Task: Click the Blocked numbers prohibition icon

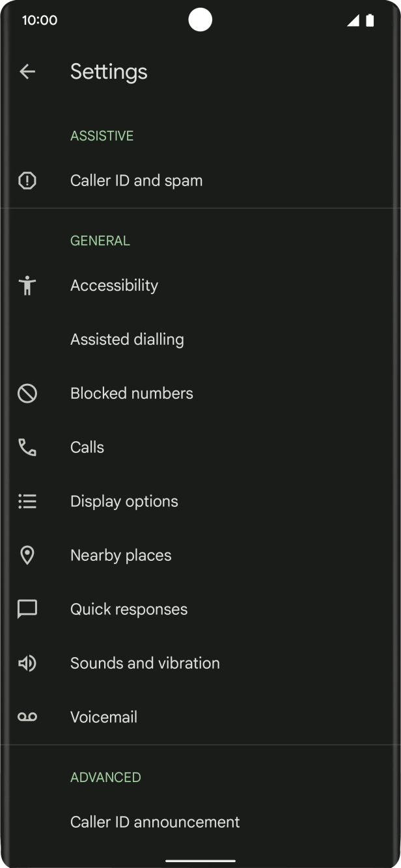Action: 27,393
